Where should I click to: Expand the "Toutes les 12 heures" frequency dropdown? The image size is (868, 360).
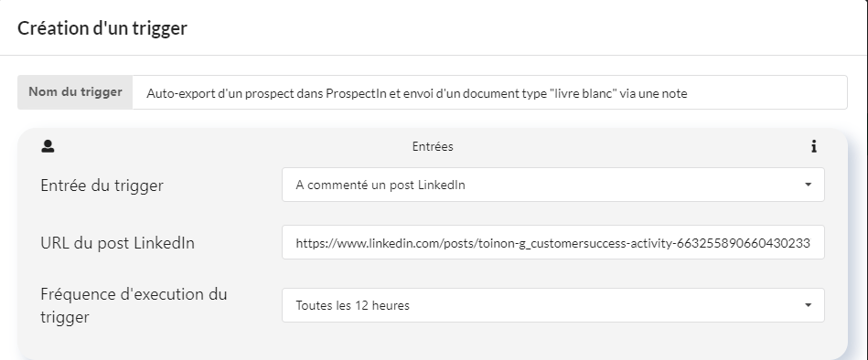click(553, 305)
